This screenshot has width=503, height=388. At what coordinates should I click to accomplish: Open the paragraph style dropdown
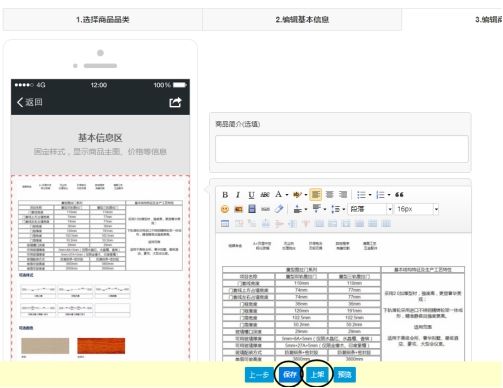pyautogui.click(x=371, y=209)
